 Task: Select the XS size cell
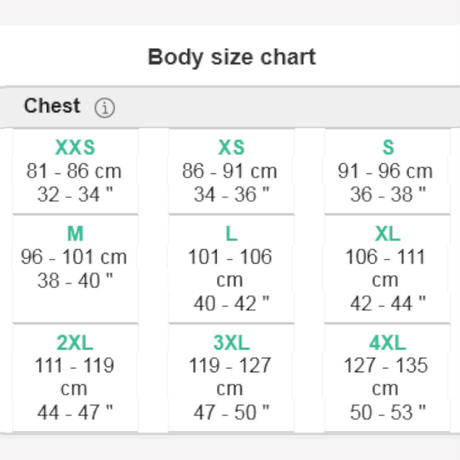(231, 171)
